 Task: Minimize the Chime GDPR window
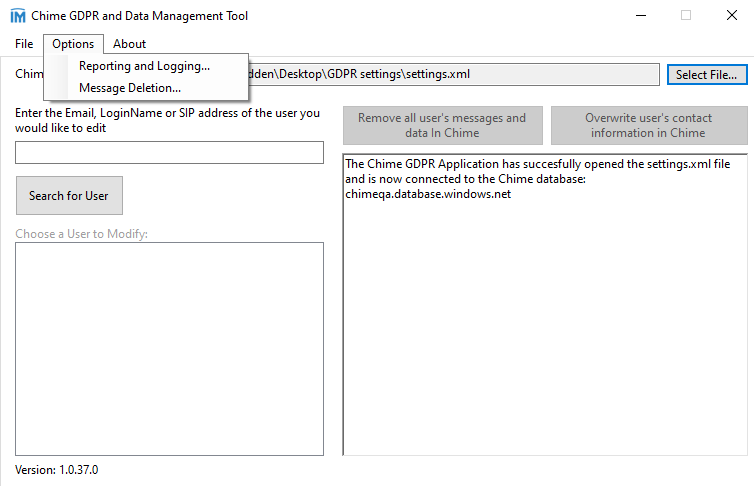[x=639, y=16]
